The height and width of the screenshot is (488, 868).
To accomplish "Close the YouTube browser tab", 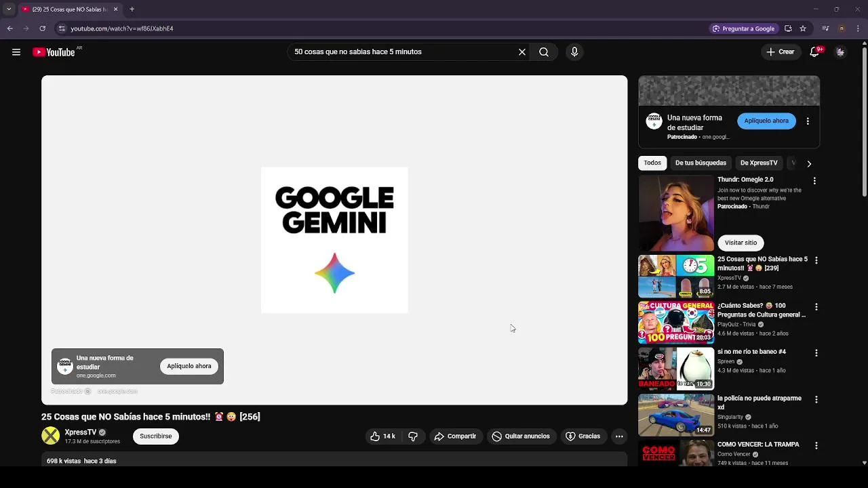I will point(115,9).
